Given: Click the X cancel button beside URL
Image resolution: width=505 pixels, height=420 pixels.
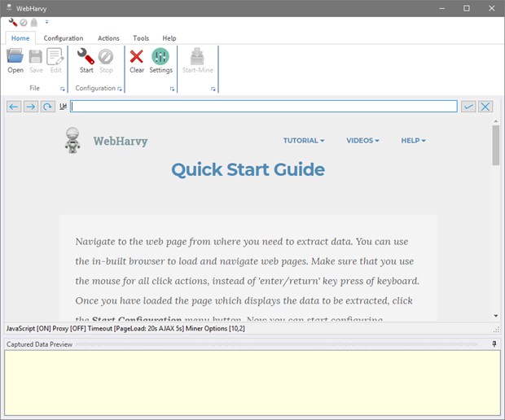Looking at the screenshot, I should click(x=485, y=107).
